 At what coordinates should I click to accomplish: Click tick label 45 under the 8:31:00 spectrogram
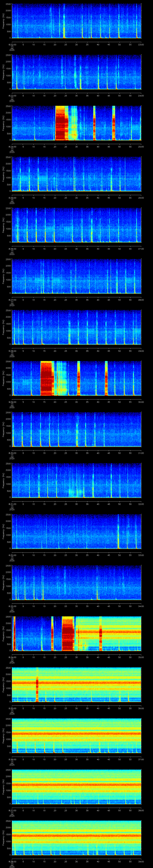click(x=109, y=504)
